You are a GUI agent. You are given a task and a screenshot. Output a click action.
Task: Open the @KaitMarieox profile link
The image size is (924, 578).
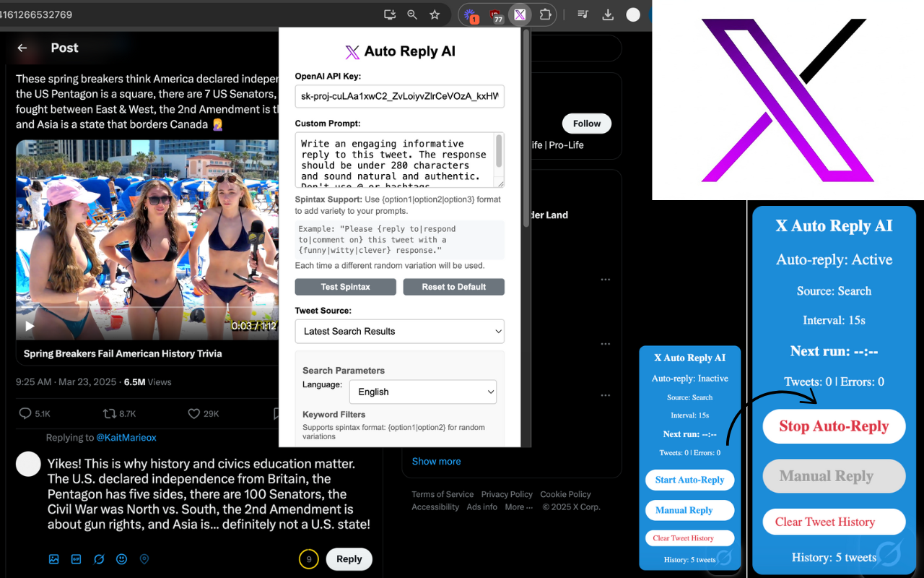click(126, 437)
